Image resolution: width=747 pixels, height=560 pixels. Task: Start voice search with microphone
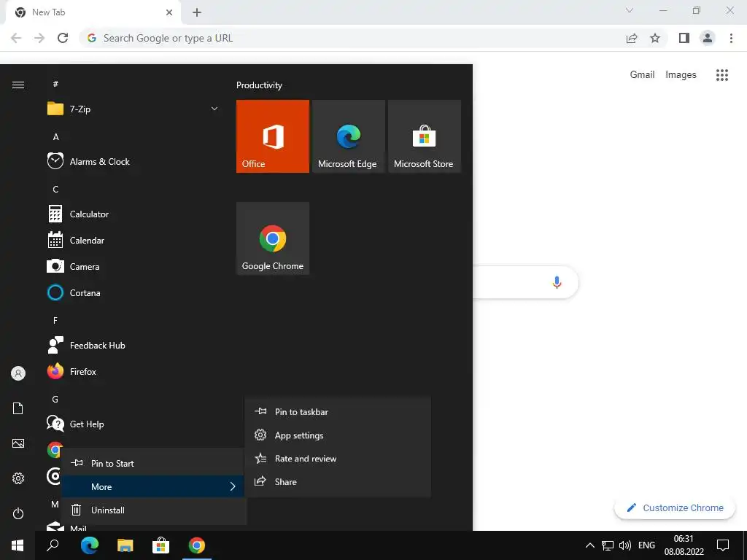557,282
